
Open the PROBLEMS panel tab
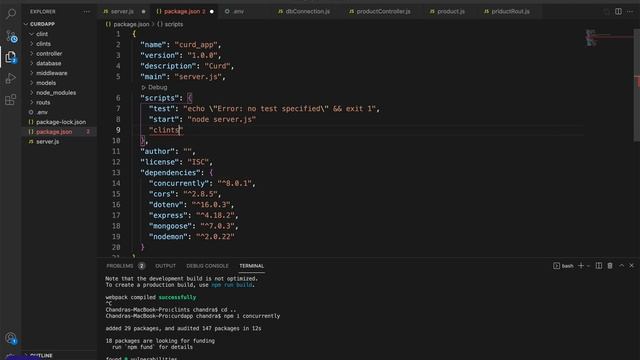click(x=125, y=266)
